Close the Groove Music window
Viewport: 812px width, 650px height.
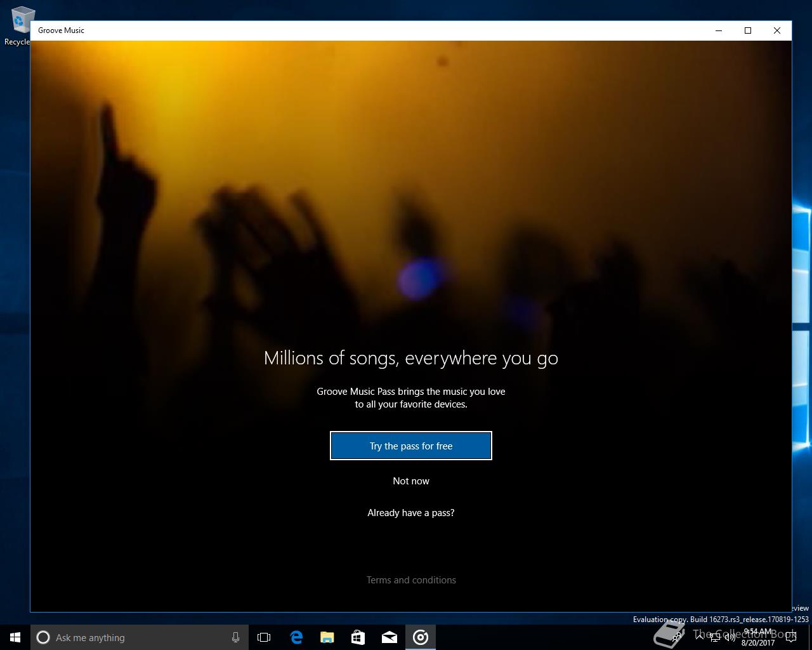pyautogui.click(x=777, y=30)
